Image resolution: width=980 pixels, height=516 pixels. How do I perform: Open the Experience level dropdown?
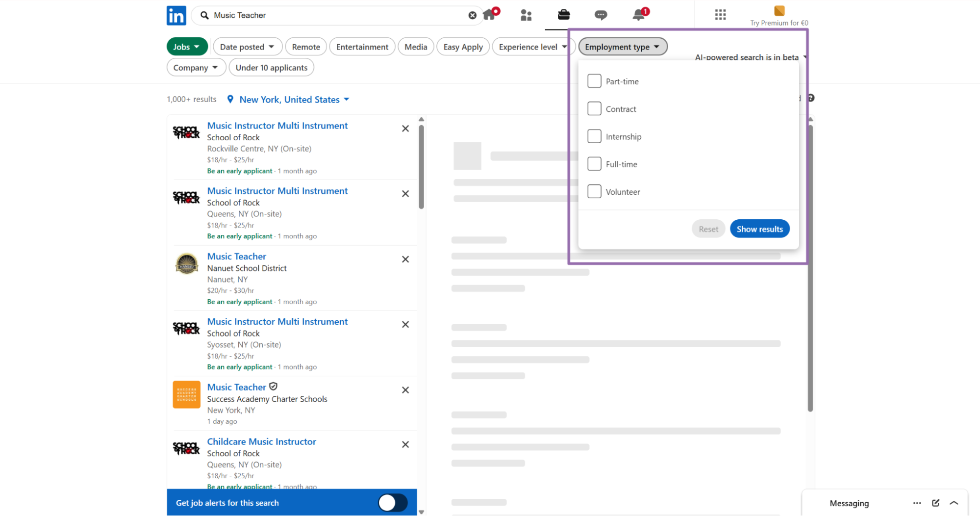pos(532,47)
